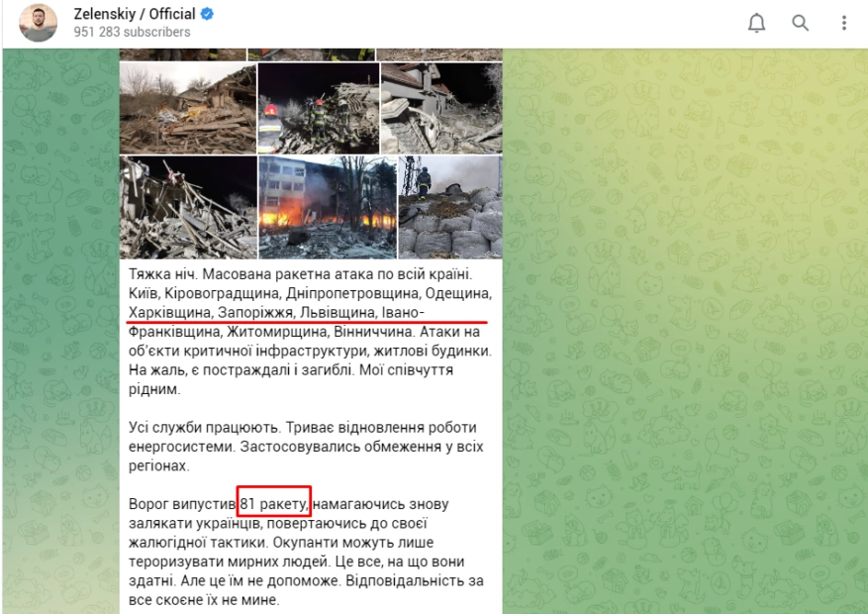Open the three-dot more options menu

click(x=843, y=23)
